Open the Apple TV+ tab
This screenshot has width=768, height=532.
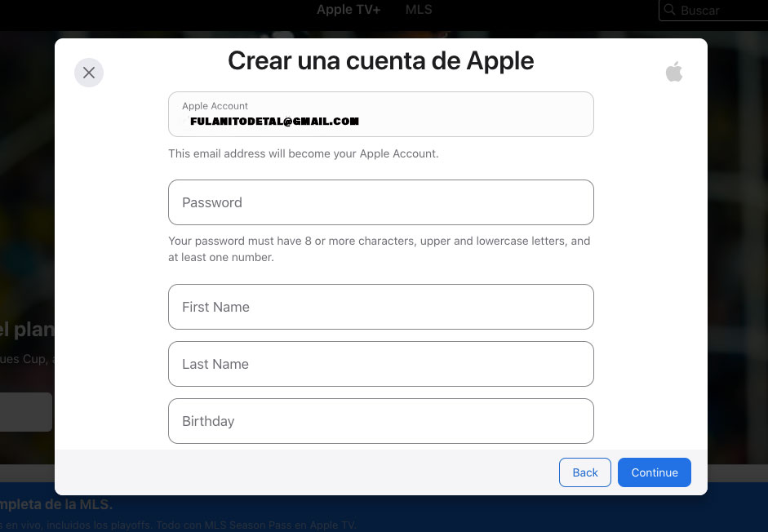(348, 9)
